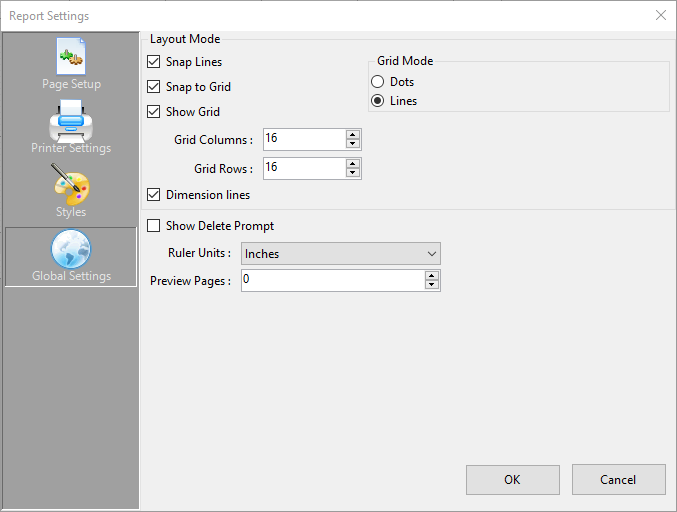
Task: Select the Global Settings globe icon
Action: pos(71,249)
